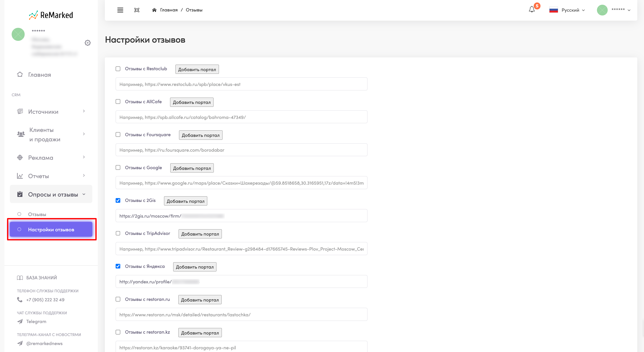
Task: Disable Отзывы с Яндекса checkbox
Action: click(x=118, y=266)
